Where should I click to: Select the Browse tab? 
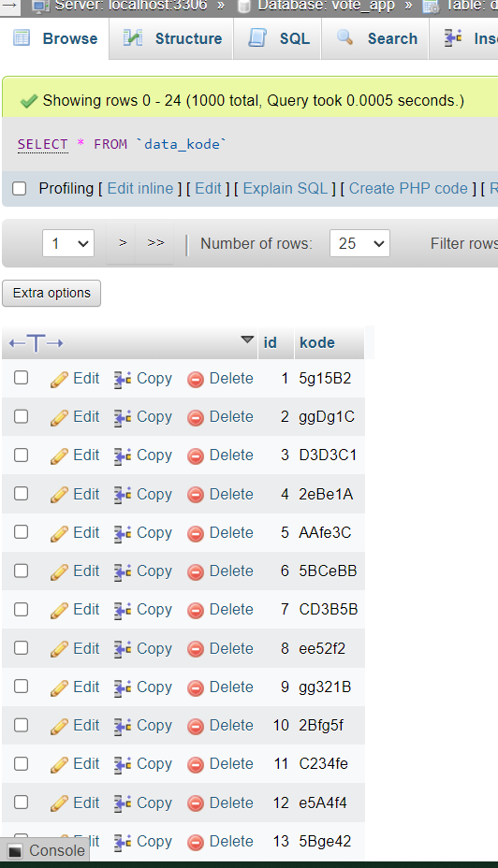55,38
